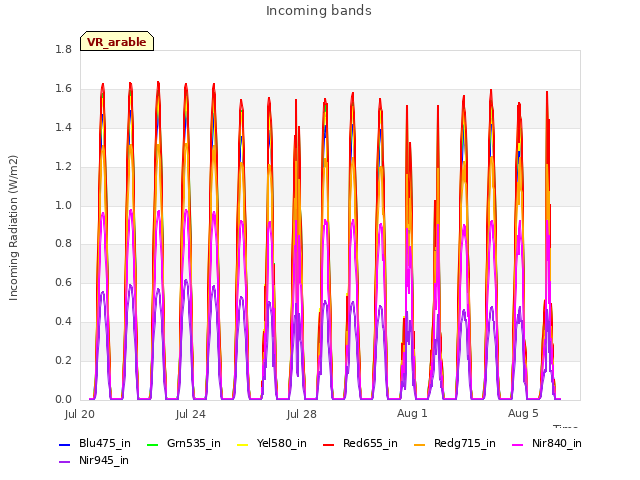This screenshot has width=640, height=480.
Task: Click the 0.4 y-axis tick label
Action: (x=64, y=322)
